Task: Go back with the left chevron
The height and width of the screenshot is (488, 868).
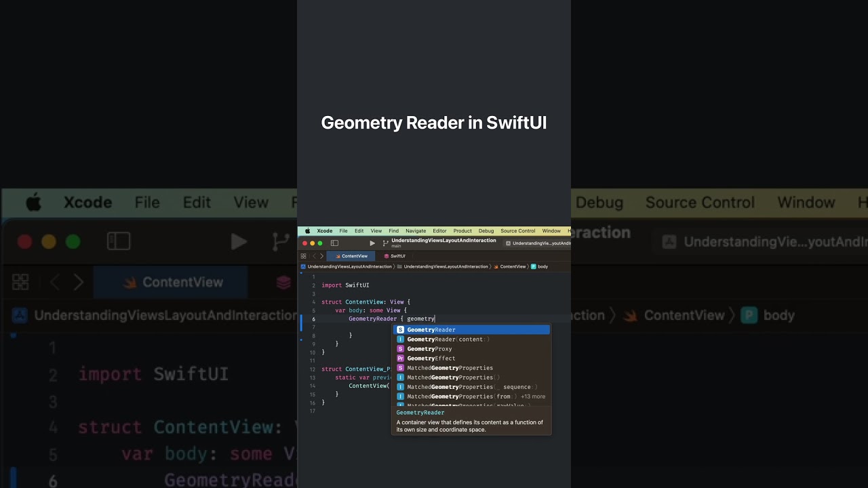Action: coord(314,256)
